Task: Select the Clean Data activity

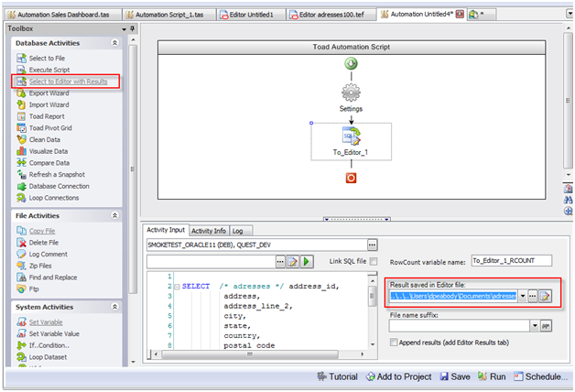Action: pos(38,140)
